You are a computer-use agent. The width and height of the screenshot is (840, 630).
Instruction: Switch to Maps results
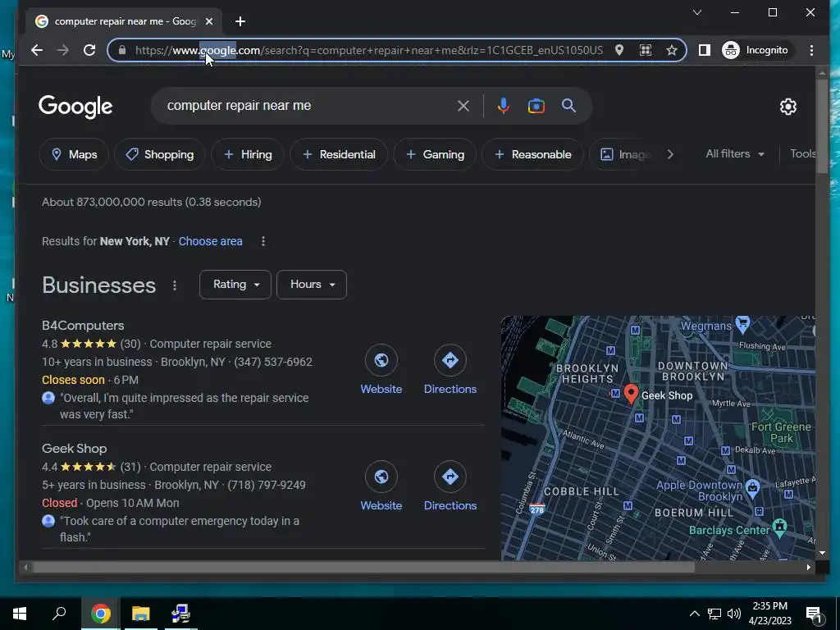point(74,154)
